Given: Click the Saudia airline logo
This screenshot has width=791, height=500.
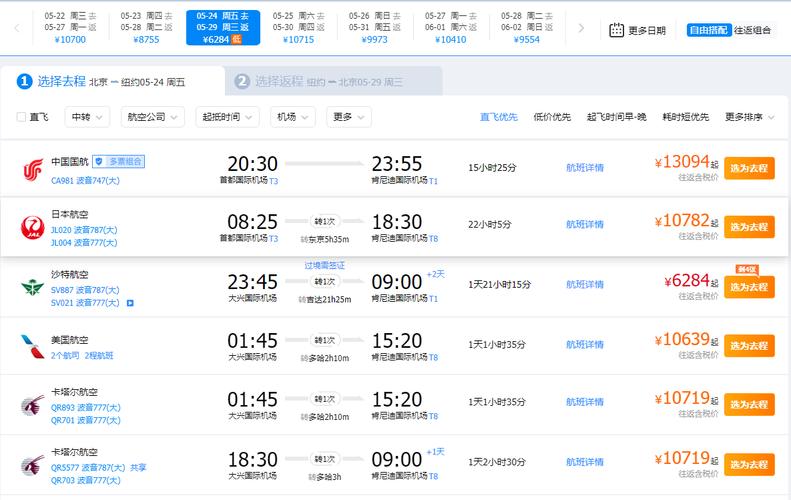Looking at the screenshot, I should 33,287.
